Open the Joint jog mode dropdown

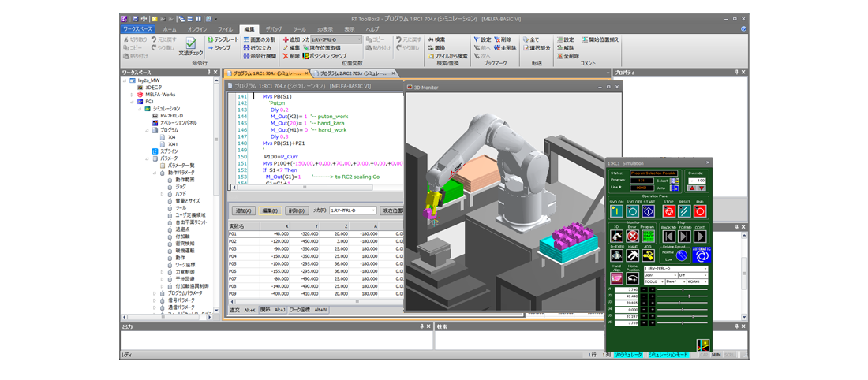(x=660, y=274)
